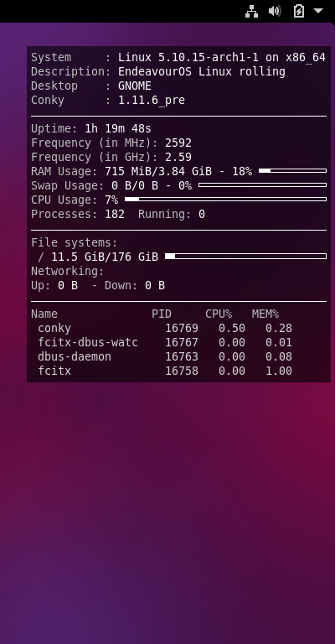The height and width of the screenshot is (644, 335).
Task: Click the Uptime value text
Action: [x=118, y=128]
